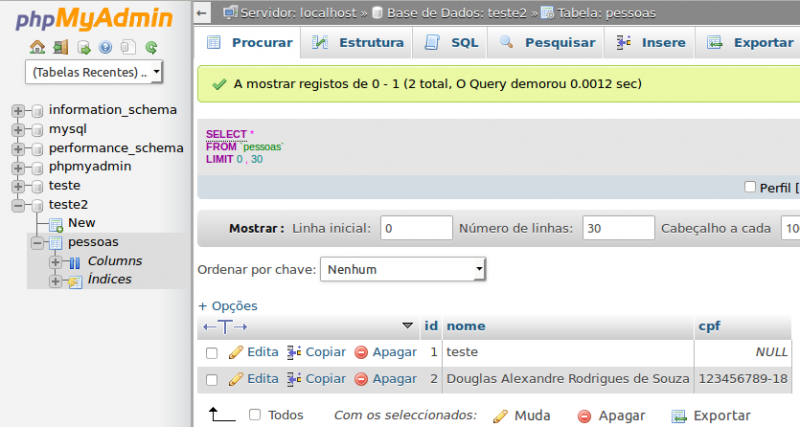Click the collapse navigation panel arrow

coord(202,12)
